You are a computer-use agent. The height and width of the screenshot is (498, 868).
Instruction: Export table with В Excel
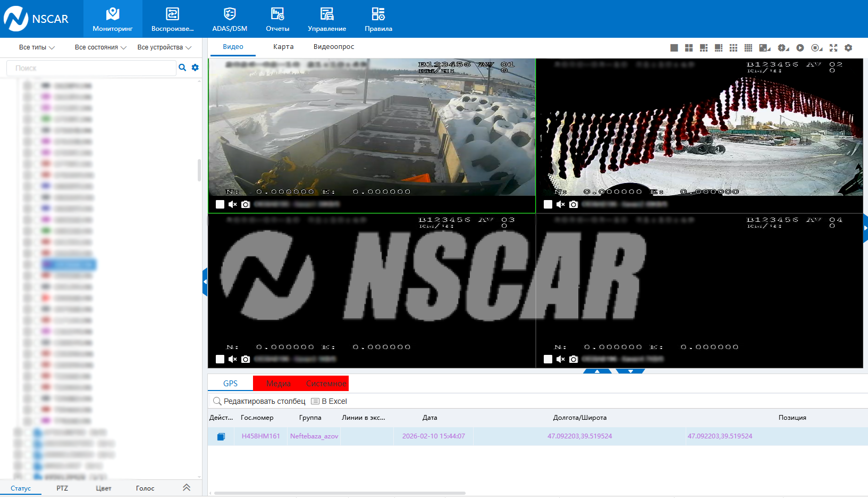click(x=329, y=401)
